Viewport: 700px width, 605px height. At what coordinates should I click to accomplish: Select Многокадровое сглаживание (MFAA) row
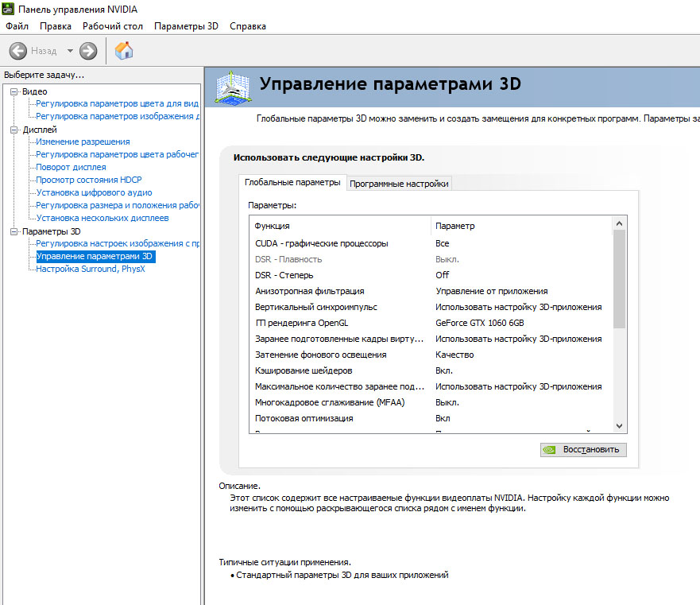click(431, 402)
